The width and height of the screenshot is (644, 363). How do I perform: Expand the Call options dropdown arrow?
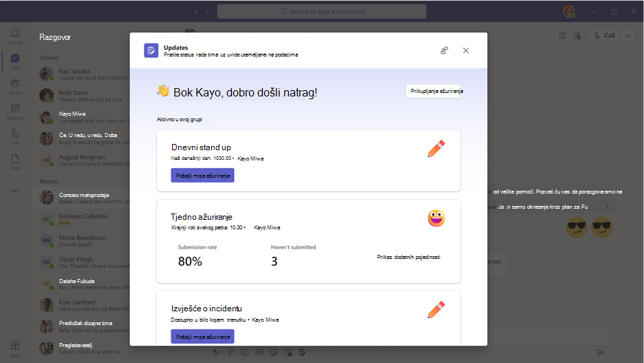[627, 36]
